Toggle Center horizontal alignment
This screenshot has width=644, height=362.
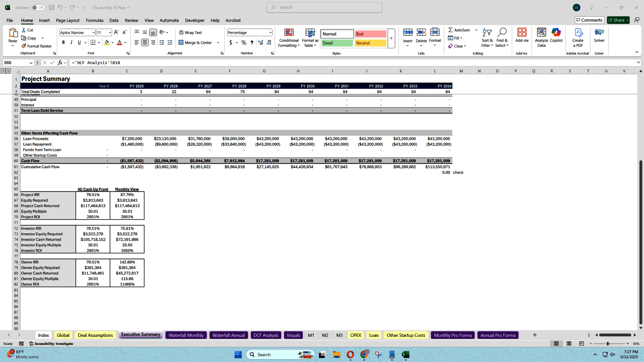(x=145, y=43)
